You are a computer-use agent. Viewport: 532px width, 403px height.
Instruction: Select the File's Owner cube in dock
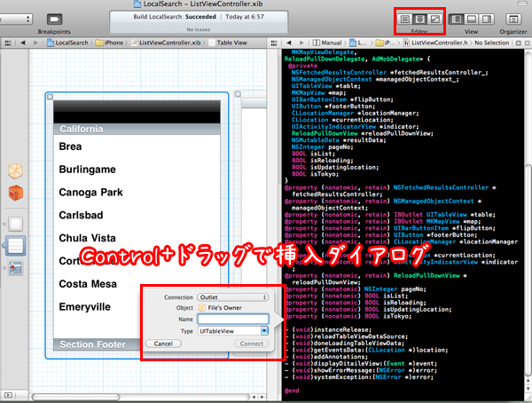pos(15,172)
